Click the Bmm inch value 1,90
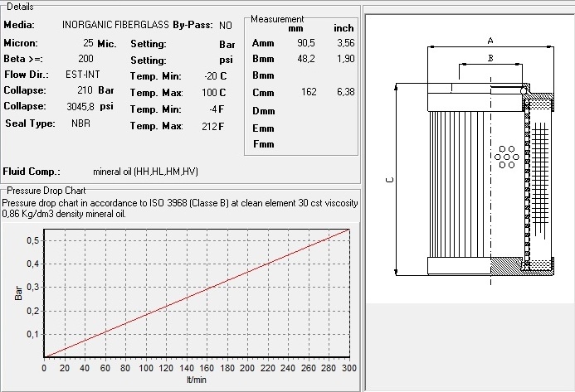This screenshot has height=392, width=575. [345, 59]
